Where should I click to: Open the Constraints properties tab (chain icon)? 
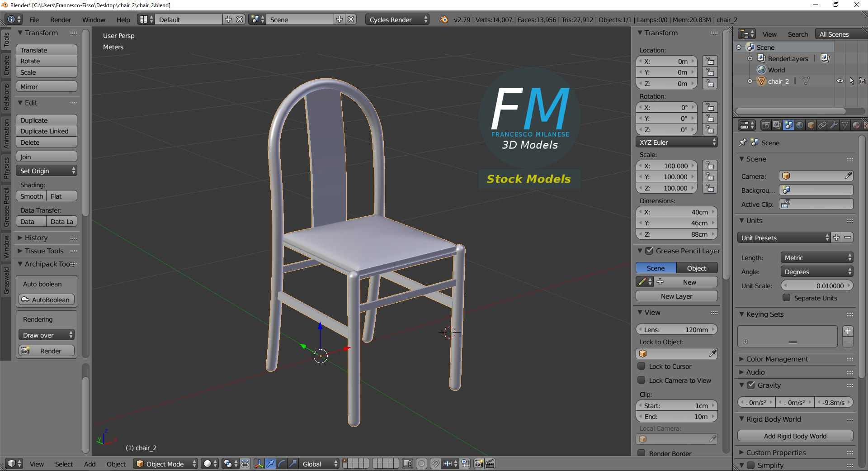click(822, 125)
